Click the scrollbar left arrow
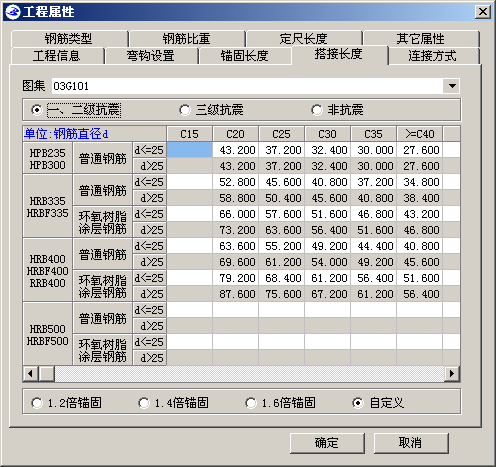 31,373
